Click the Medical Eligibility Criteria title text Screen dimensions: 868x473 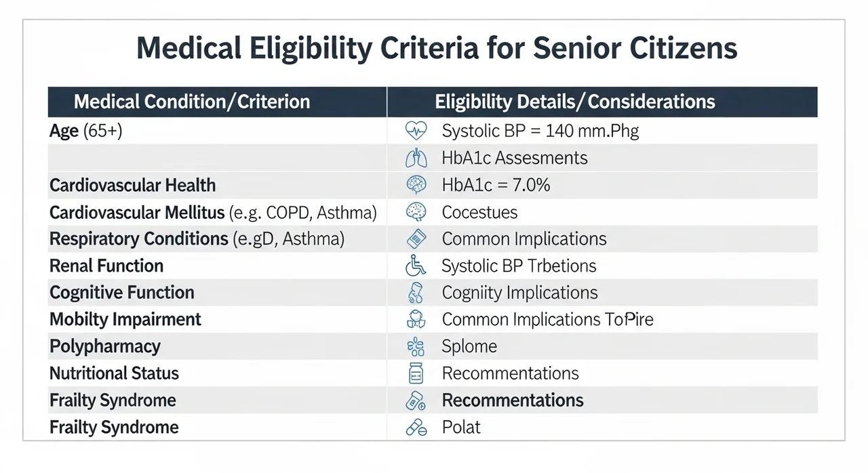pyautogui.click(x=437, y=49)
